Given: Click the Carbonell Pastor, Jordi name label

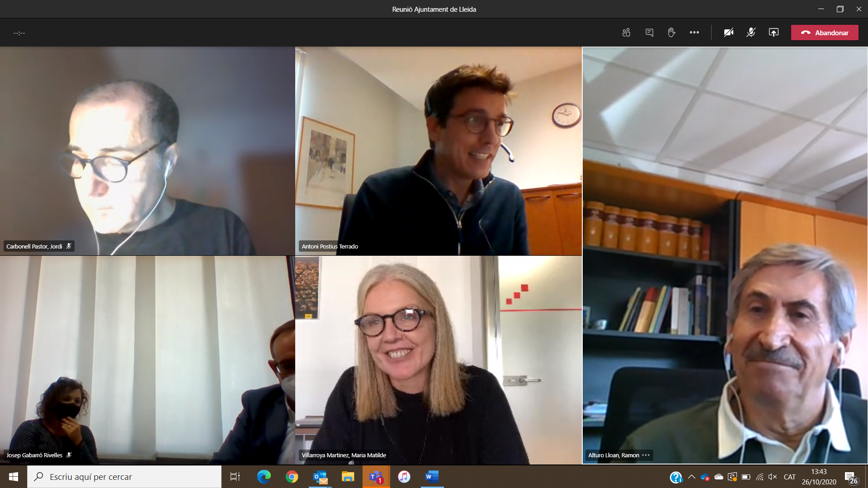Looking at the screenshot, I should click(x=34, y=246).
